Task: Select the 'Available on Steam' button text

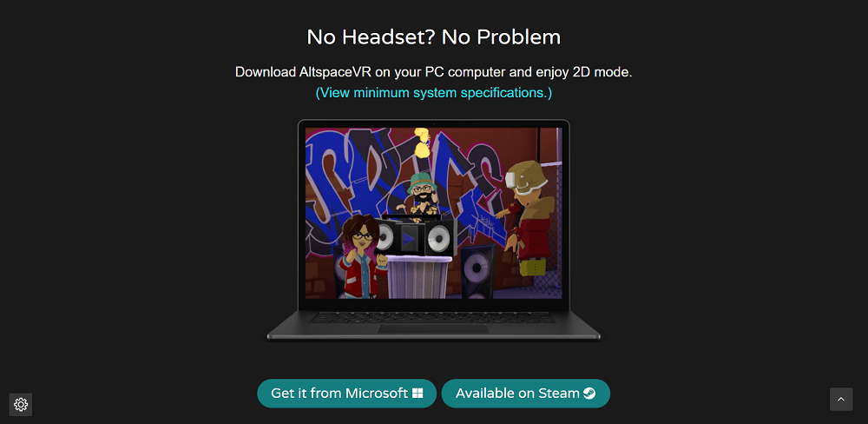Action: [x=517, y=394]
